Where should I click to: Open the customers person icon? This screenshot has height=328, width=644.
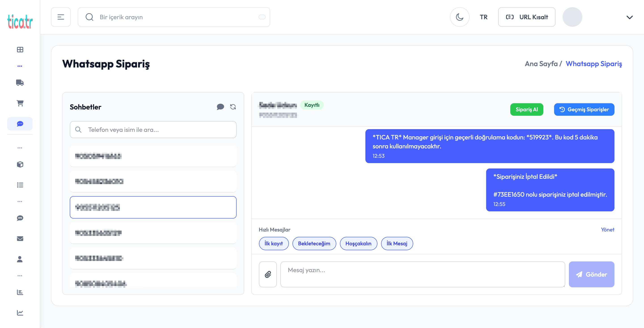tap(20, 259)
